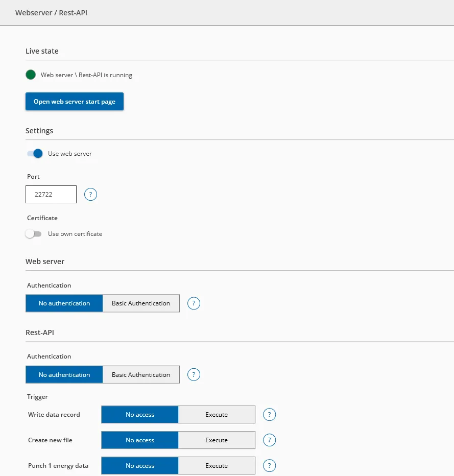Click the Port number input field
This screenshot has height=476, width=454.
point(51,194)
